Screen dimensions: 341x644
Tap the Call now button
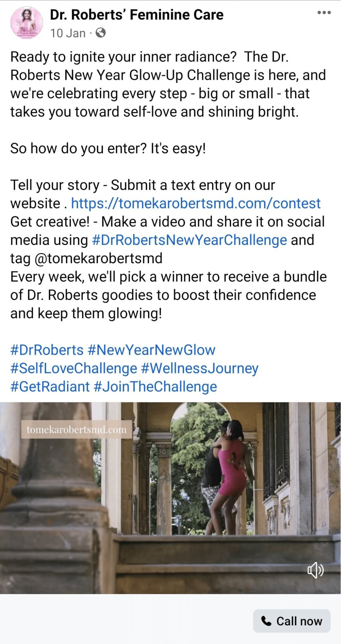click(x=292, y=621)
